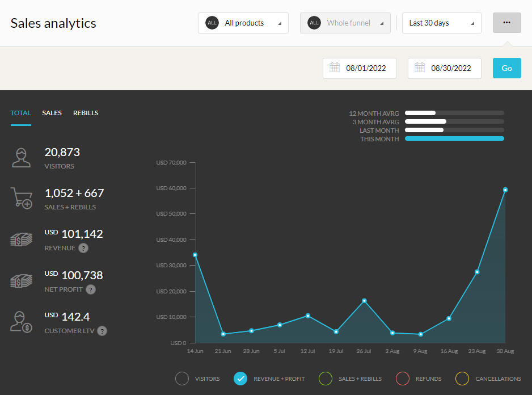Switch to the Rebills tab
The height and width of the screenshot is (395, 532).
point(86,113)
